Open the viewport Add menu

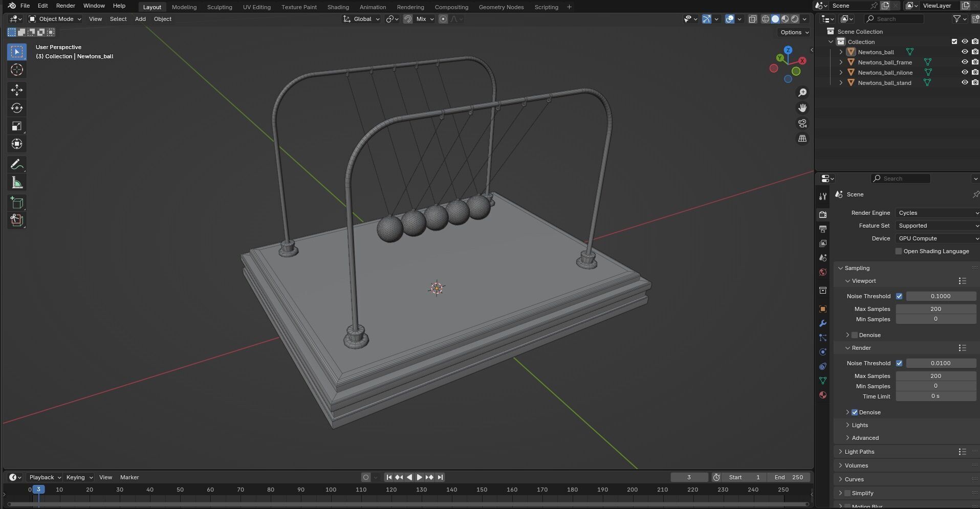coord(140,19)
